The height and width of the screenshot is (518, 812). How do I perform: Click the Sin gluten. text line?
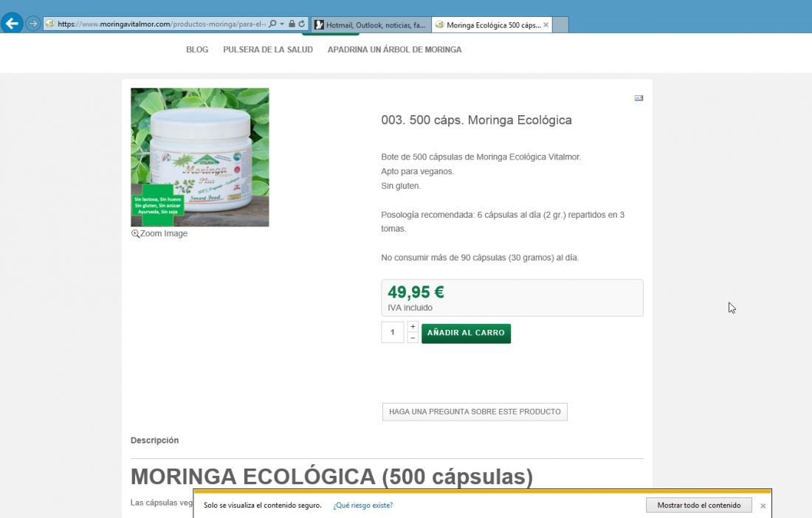click(401, 186)
